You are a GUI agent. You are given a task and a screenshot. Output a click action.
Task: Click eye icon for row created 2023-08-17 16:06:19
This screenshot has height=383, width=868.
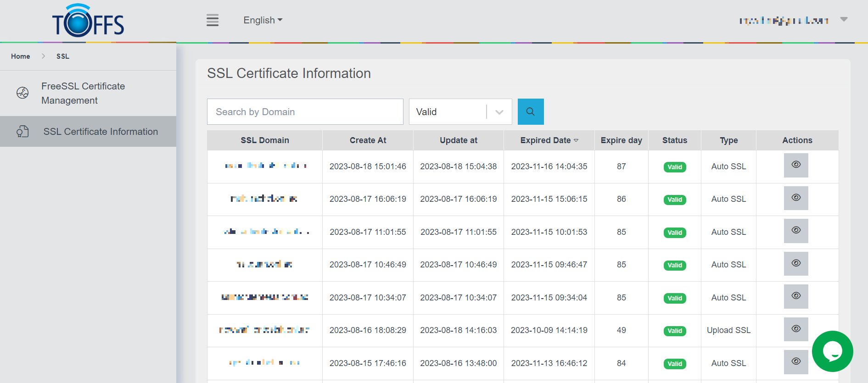(795, 198)
